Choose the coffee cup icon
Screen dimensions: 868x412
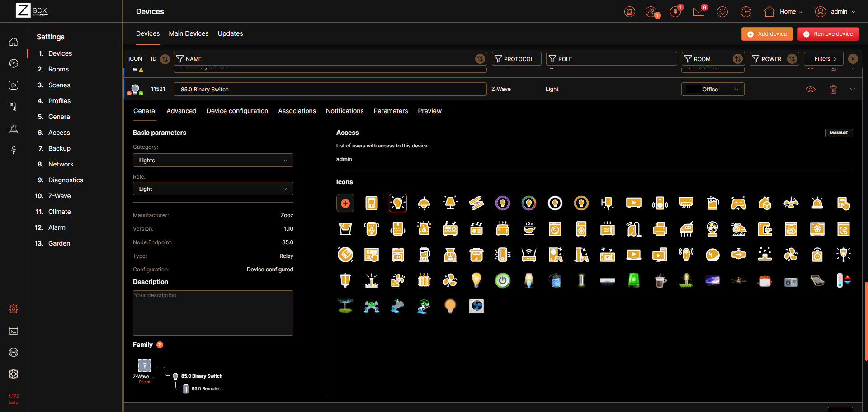(529, 229)
